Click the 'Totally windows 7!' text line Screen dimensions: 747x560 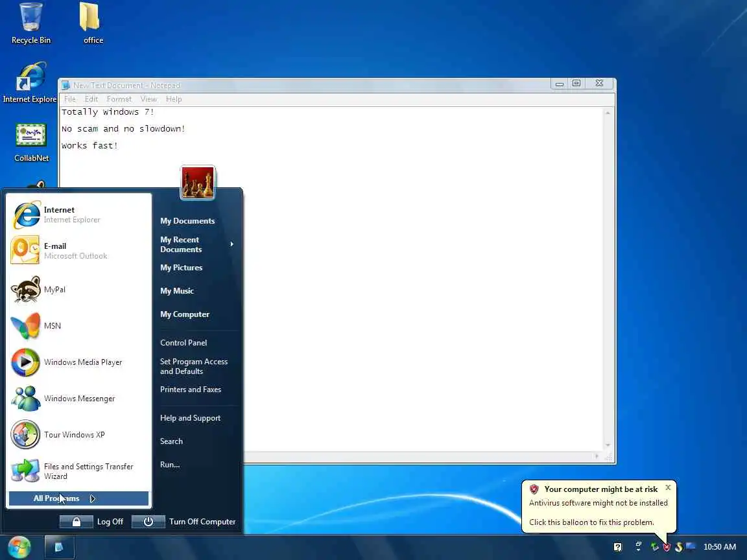coord(108,112)
